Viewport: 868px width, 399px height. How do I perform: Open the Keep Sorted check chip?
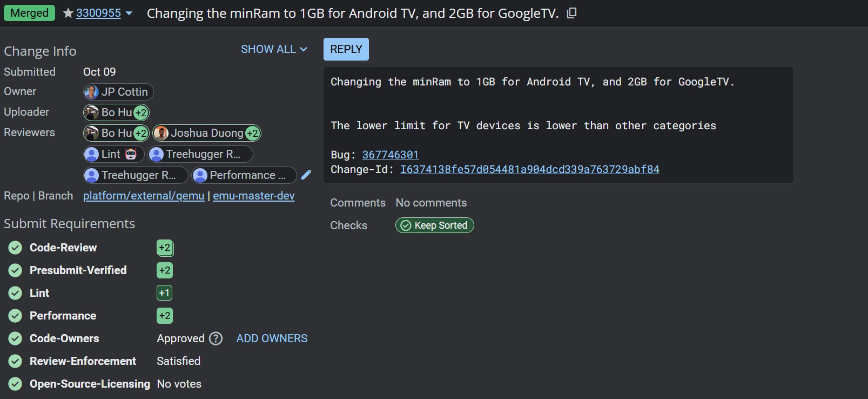(435, 225)
